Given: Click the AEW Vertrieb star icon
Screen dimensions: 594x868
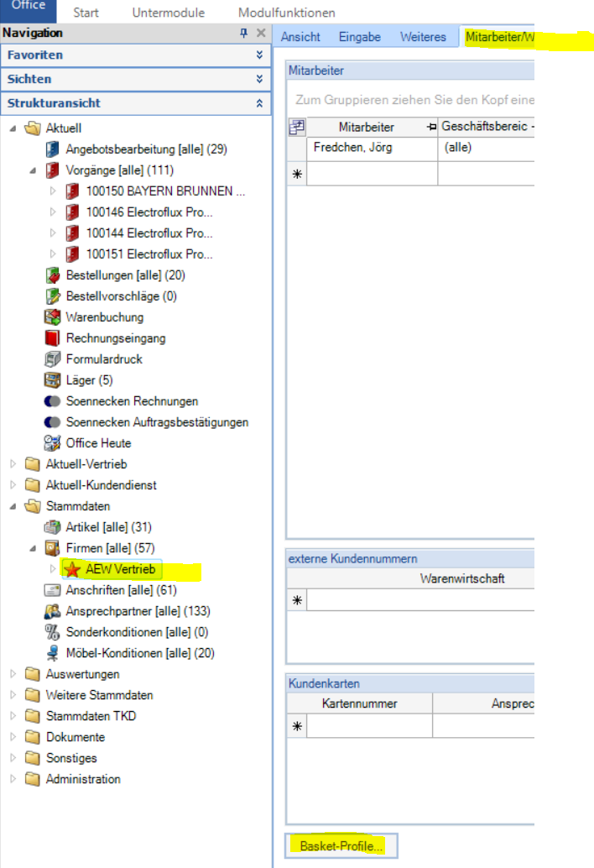Looking at the screenshot, I should [x=73, y=570].
